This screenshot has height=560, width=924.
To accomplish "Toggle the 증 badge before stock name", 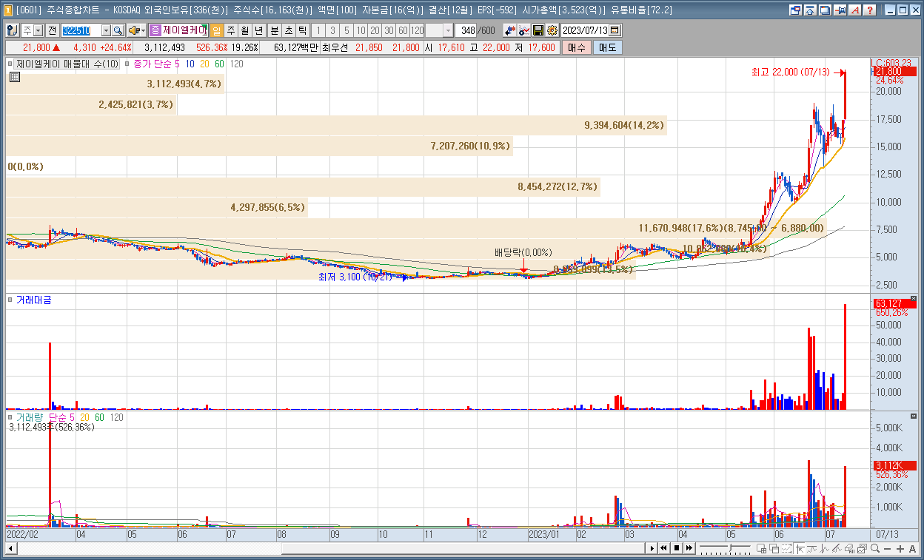I will (x=155, y=30).
